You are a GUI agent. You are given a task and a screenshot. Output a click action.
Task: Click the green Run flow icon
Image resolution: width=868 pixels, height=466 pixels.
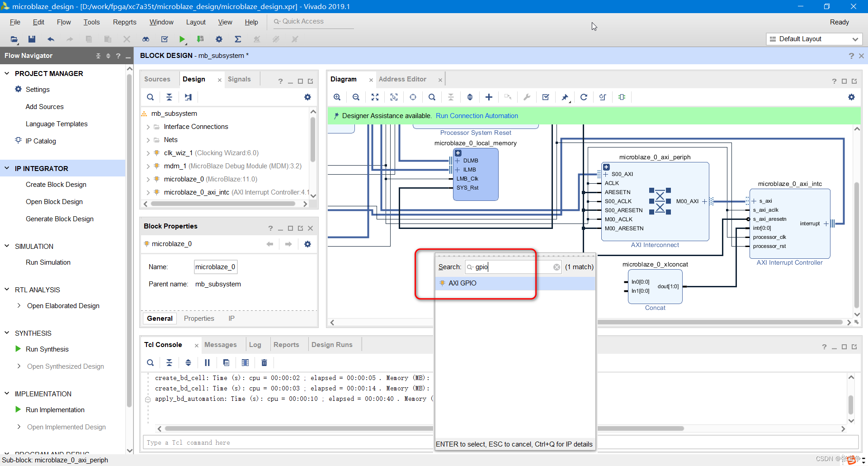click(x=182, y=39)
